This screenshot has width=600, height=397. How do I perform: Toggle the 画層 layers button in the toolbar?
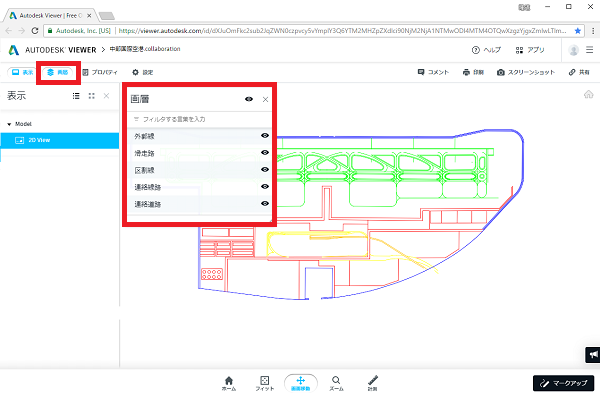point(58,72)
